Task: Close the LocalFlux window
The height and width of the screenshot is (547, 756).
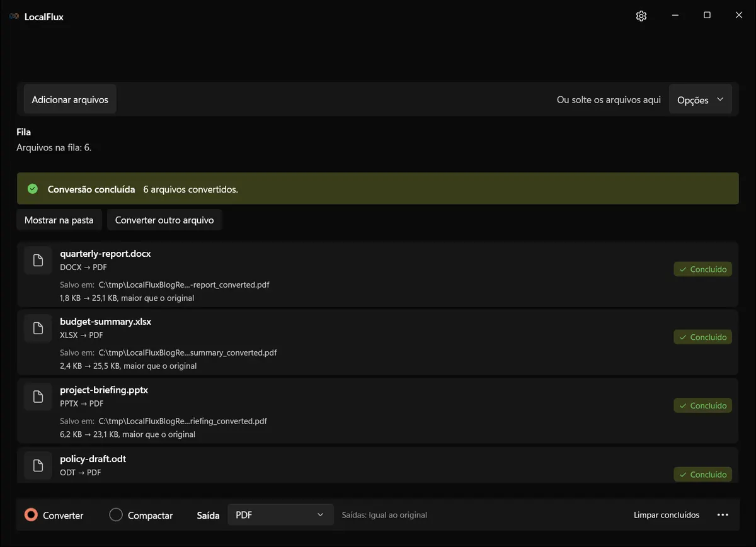Action: (739, 16)
